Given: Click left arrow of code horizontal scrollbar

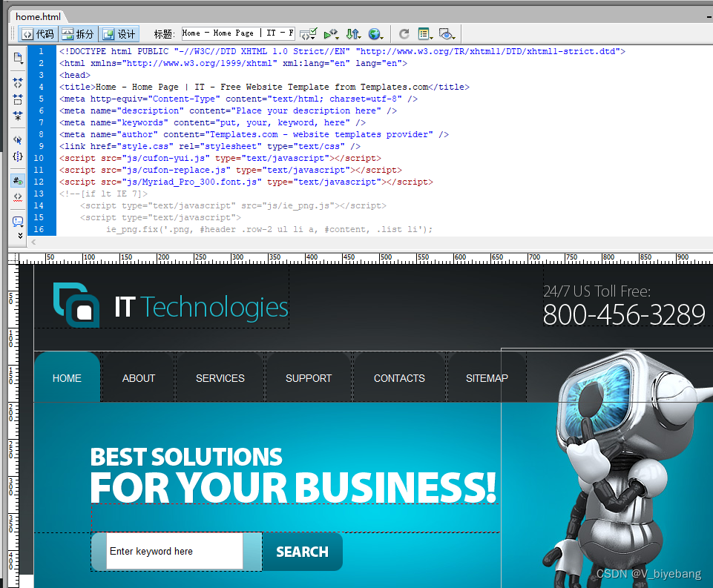Looking at the screenshot, I should [33, 242].
